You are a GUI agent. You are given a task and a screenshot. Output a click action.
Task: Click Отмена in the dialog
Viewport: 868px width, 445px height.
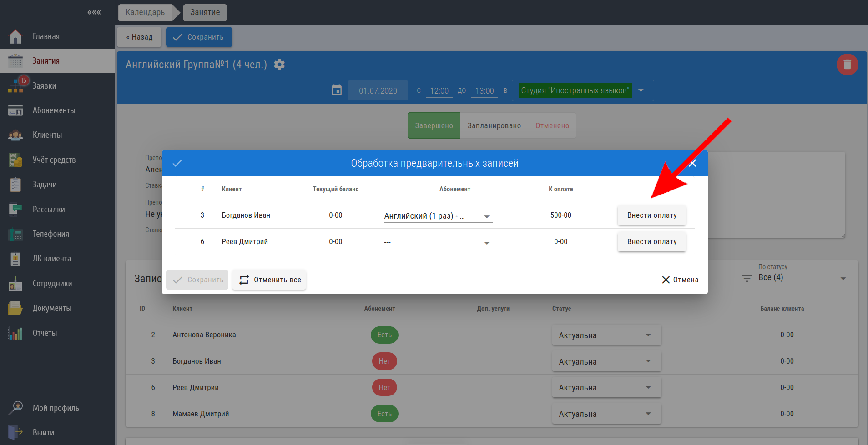point(680,280)
